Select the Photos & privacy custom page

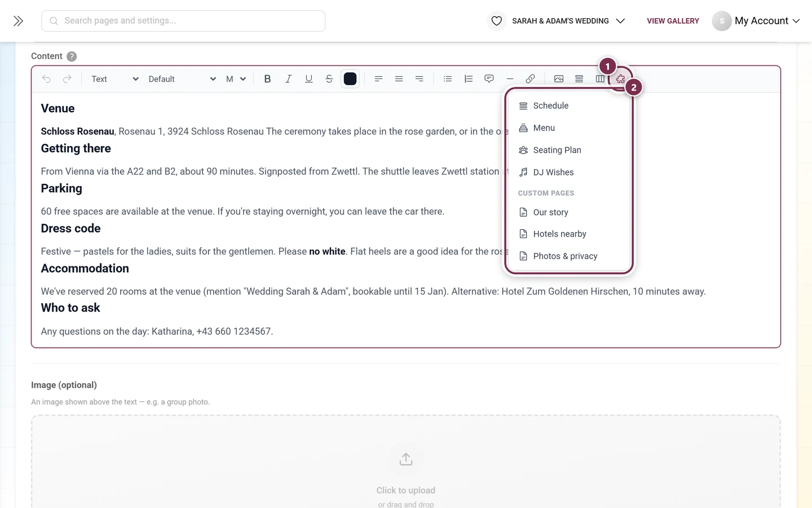click(x=568, y=256)
